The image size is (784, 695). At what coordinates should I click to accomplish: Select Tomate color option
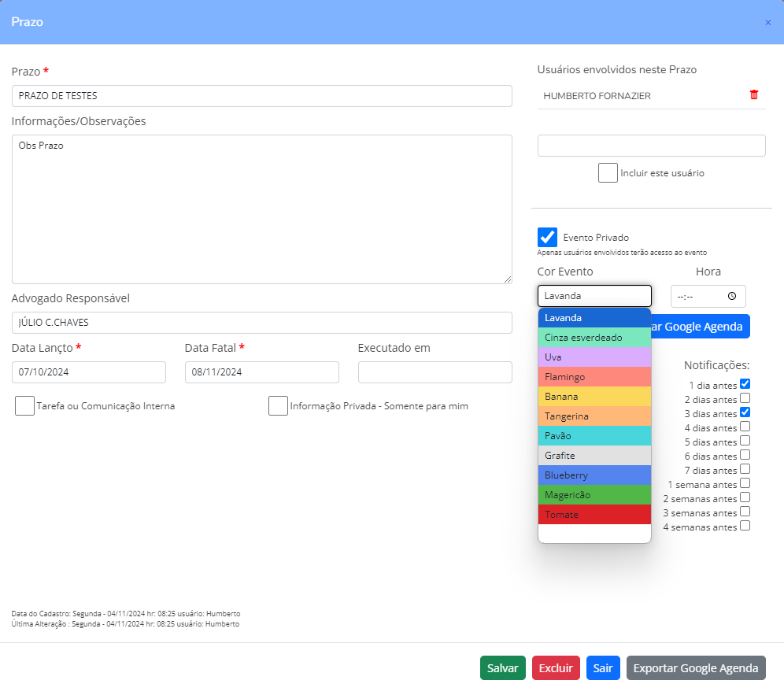pos(594,515)
